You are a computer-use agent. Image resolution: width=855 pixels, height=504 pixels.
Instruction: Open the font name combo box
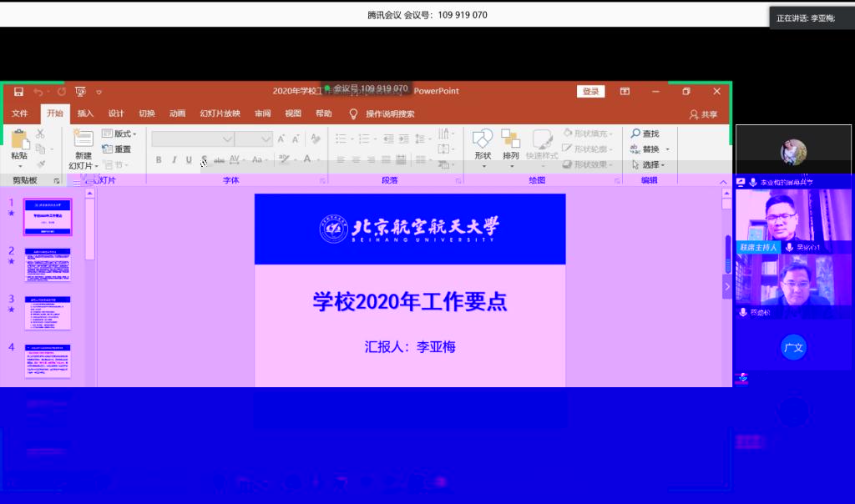point(193,139)
